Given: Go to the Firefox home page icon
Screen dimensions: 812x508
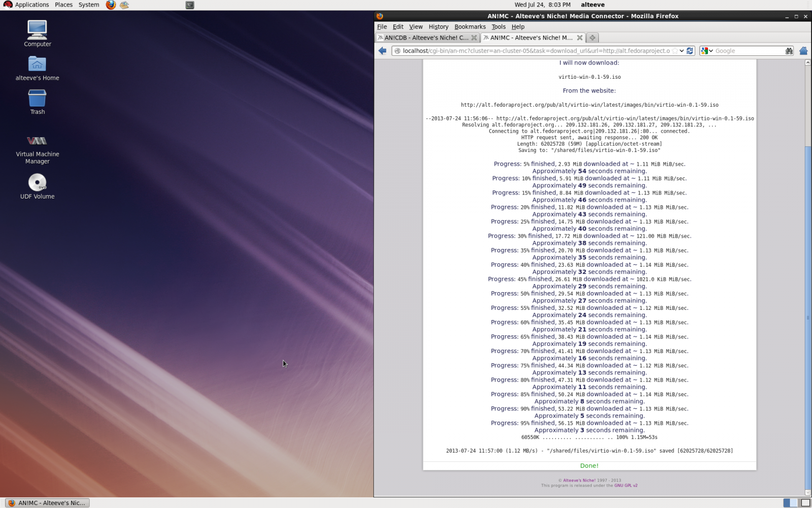Looking at the screenshot, I should [x=803, y=51].
